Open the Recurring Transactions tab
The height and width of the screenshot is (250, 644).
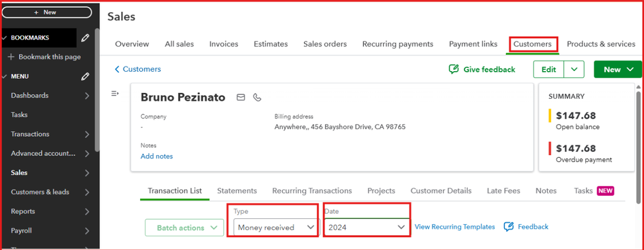pyautogui.click(x=312, y=191)
